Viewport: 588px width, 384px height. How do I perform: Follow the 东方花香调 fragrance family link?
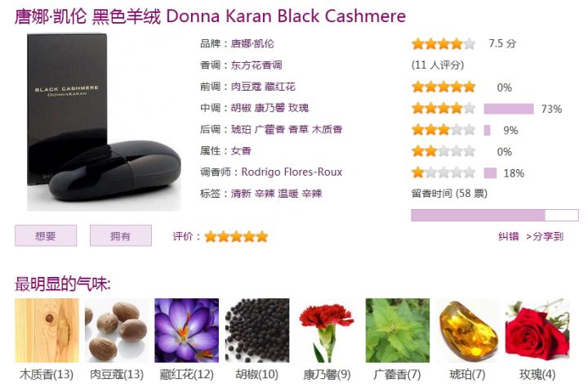coord(256,65)
